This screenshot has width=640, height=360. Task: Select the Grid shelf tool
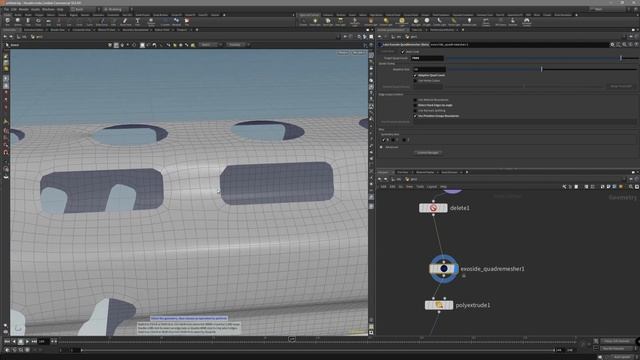coord(48,21)
